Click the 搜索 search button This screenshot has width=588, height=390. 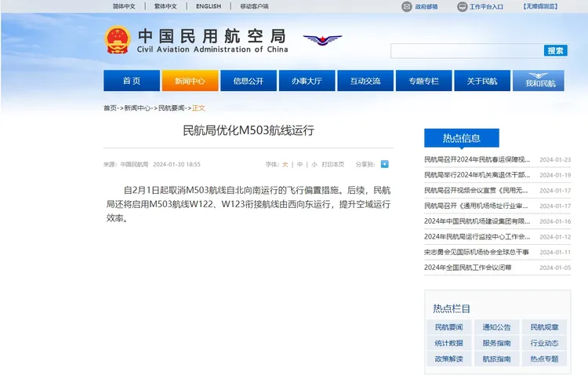[555, 51]
